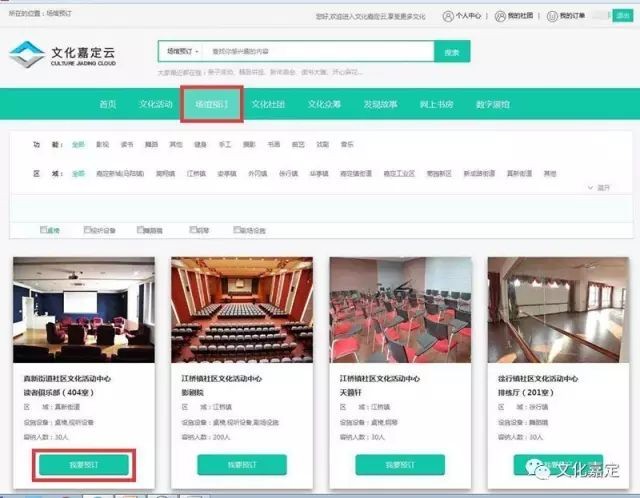The height and width of the screenshot is (498, 640).
Task: Click the green 搜索 search button
Action: point(451,52)
